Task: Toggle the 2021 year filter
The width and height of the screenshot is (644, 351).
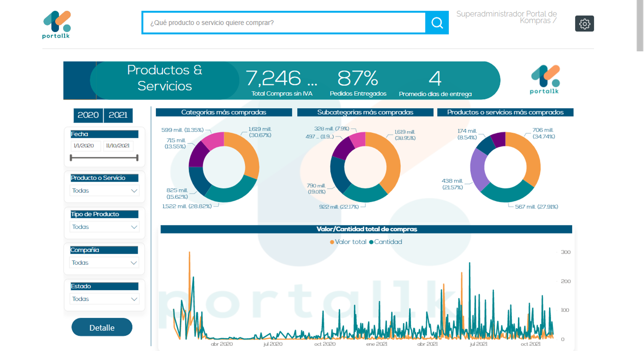Action: pos(118,115)
